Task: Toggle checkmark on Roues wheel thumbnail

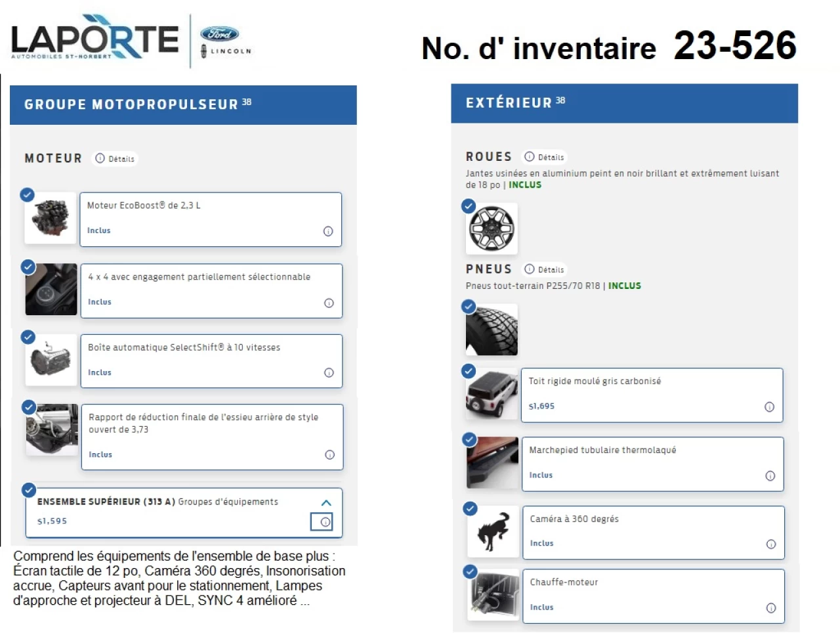Action: [x=469, y=206]
